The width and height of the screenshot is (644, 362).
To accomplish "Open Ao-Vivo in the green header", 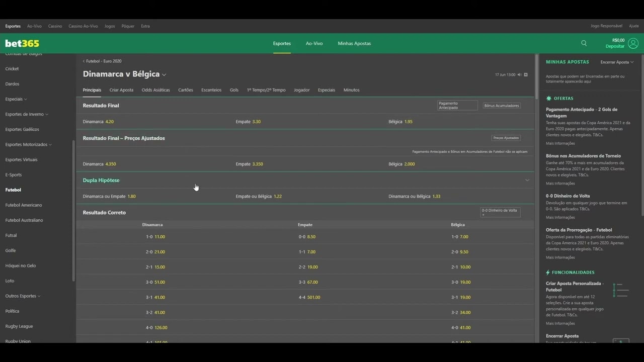I will (314, 44).
